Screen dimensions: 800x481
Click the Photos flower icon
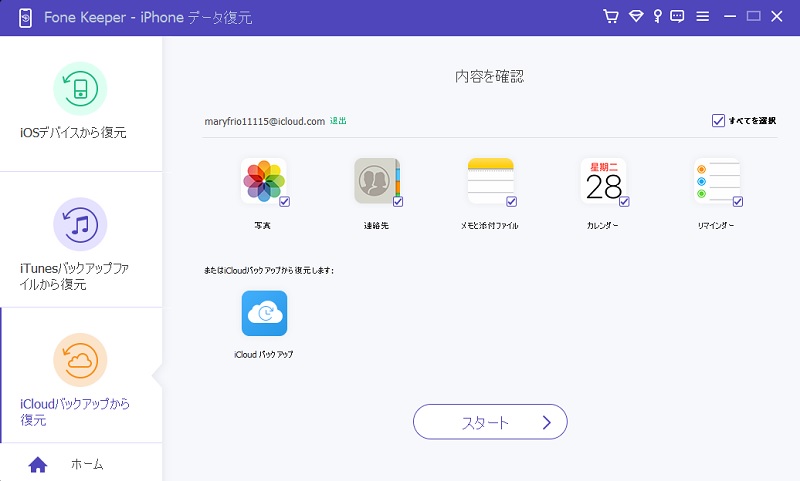click(263, 181)
